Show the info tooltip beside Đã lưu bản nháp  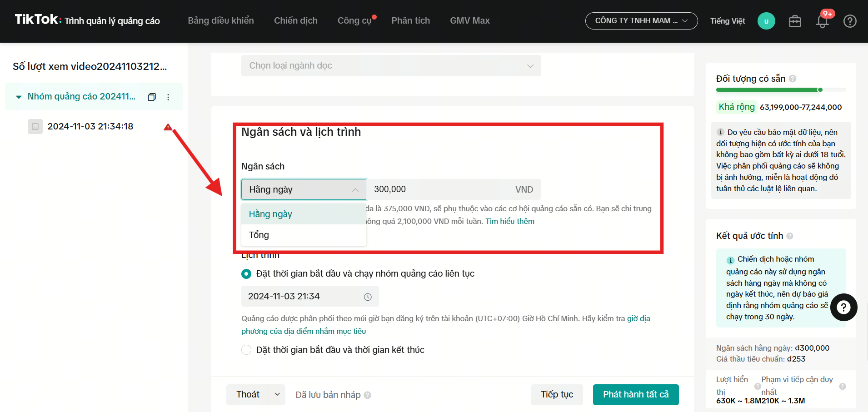(368, 395)
